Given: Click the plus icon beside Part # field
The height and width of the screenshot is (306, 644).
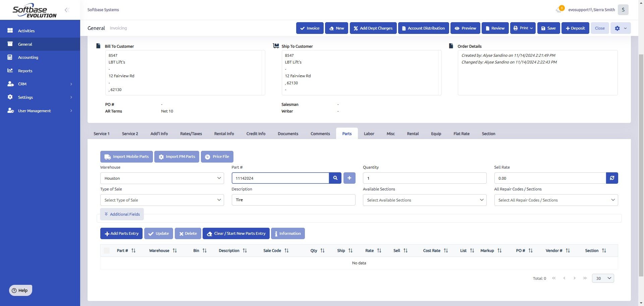Looking at the screenshot, I should tap(349, 178).
